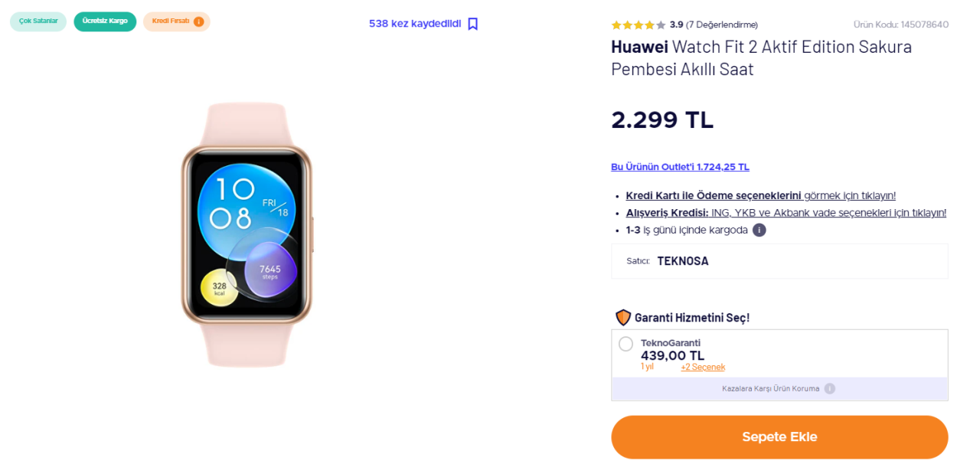Select the TeknoGaranti radio button
The width and height of the screenshot is (980, 461).
tap(626, 344)
